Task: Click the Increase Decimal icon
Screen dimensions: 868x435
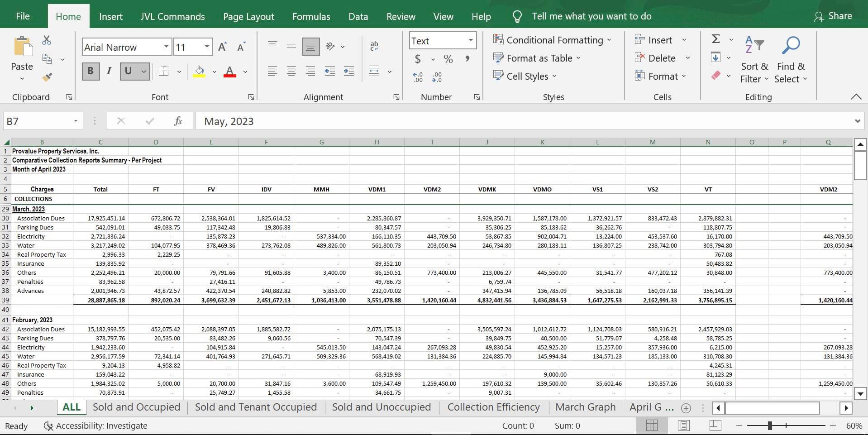Action: point(417,77)
